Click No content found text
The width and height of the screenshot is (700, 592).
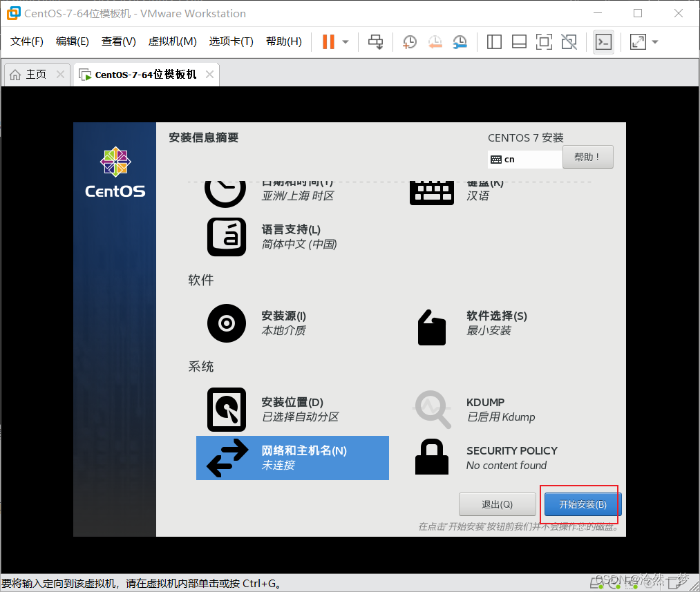[x=507, y=466]
